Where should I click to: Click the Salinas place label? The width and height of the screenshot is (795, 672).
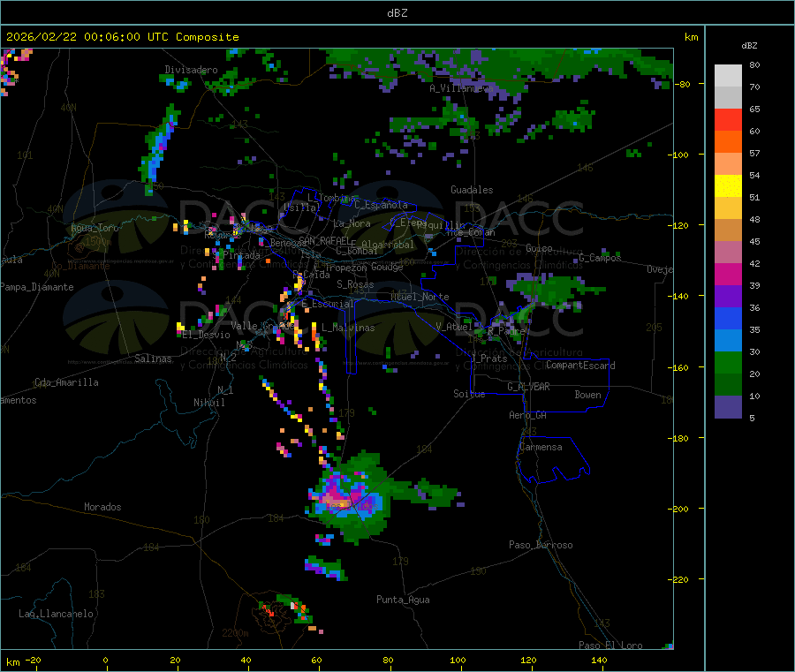click(x=153, y=359)
